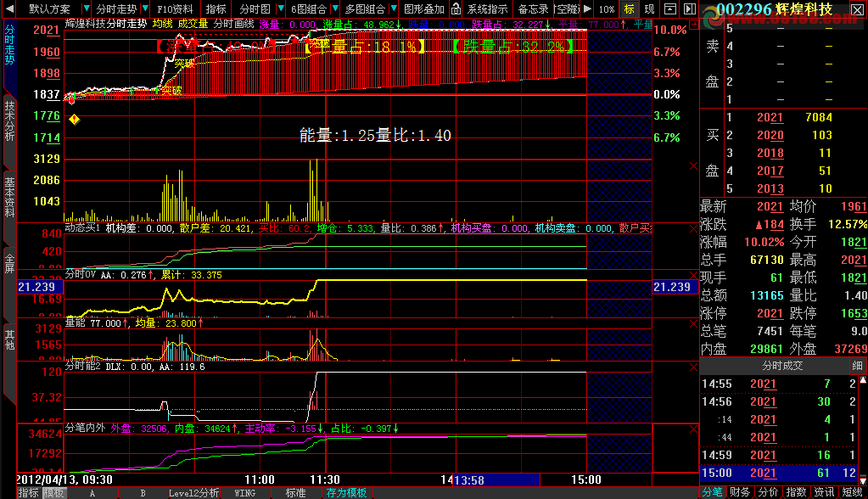Open the 分时走势 left sidebar tab

click(x=9, y=44)
